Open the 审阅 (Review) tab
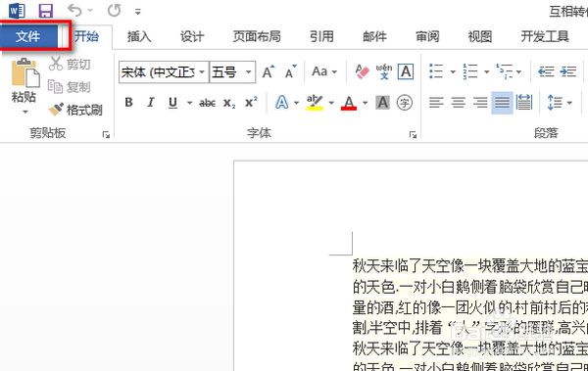 tap(427, 36)
